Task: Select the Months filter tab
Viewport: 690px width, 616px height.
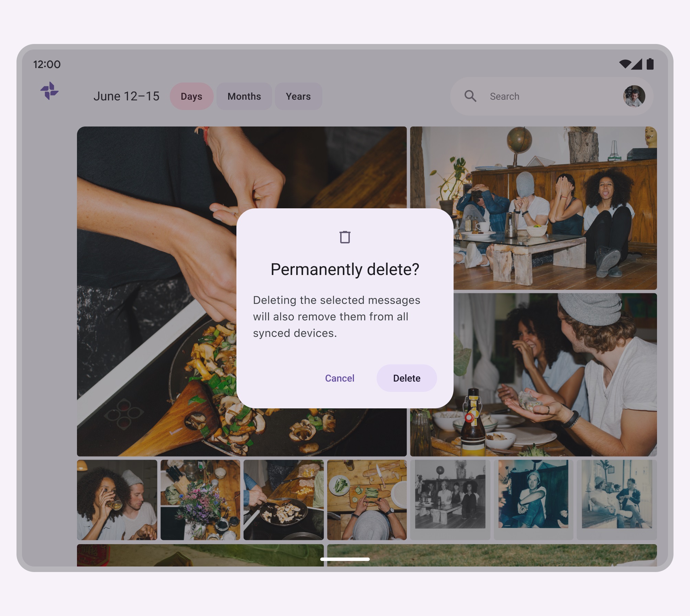Action: click(244, 96)
